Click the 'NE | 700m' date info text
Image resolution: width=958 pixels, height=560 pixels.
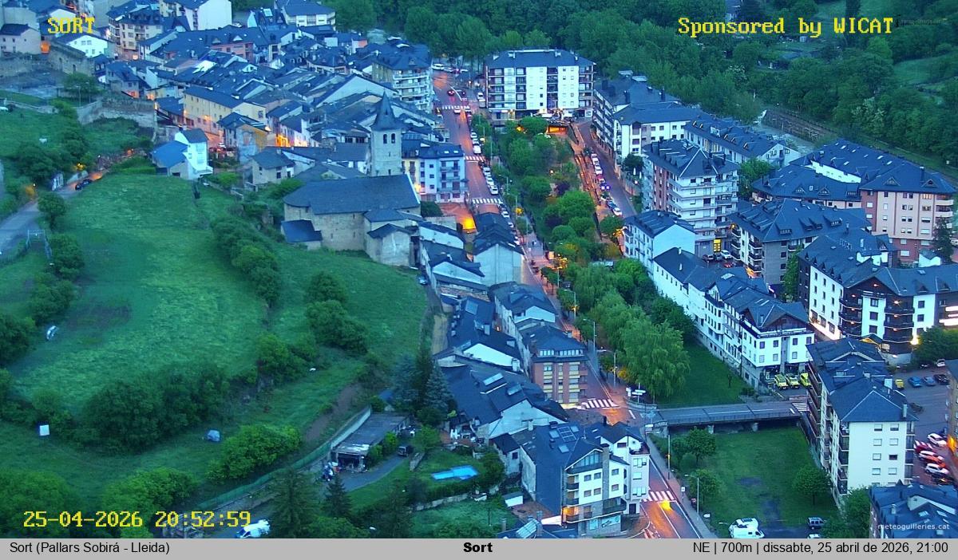click(x=820, y=548)
